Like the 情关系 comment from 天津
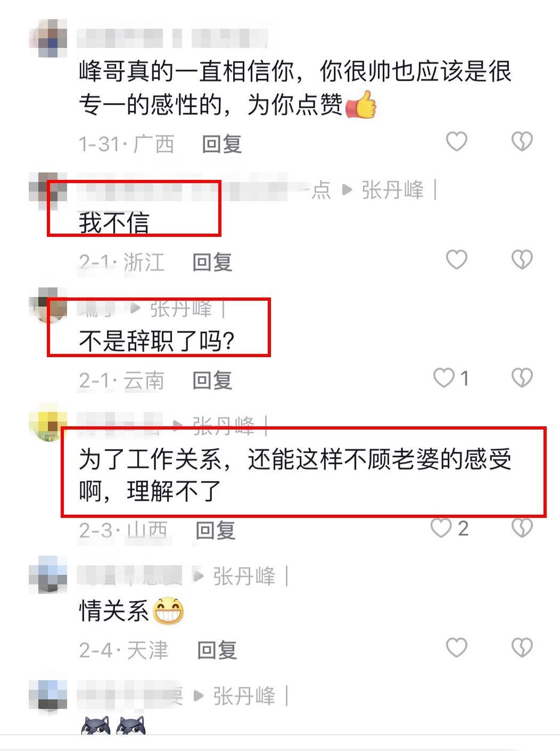This screenshot has height=751, width=560. click(456, 647)
